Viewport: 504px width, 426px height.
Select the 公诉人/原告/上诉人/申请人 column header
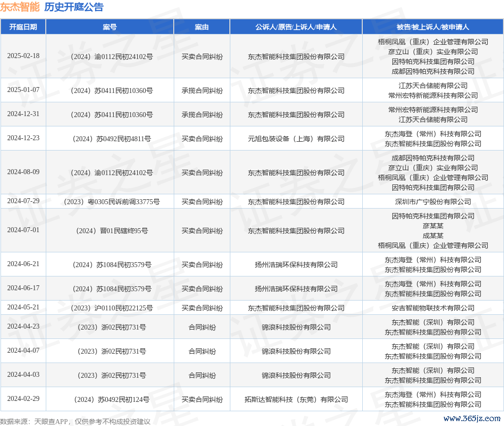point(296,27)
